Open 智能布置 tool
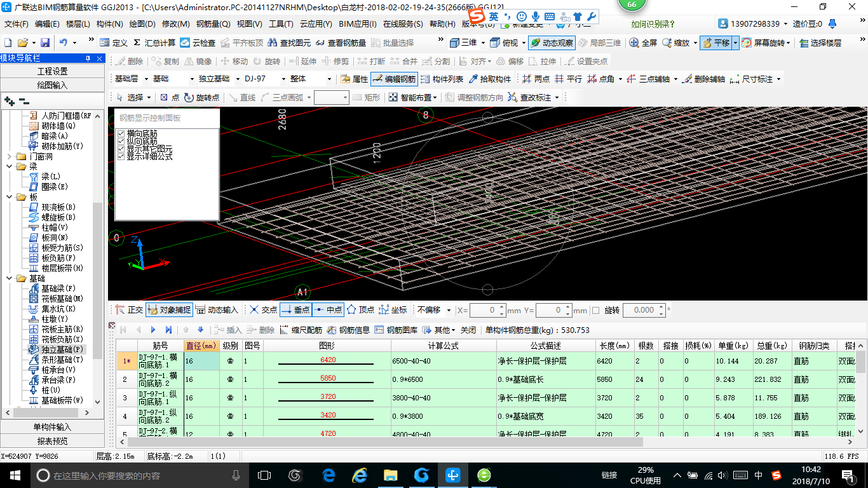Viewport: 868px width, 488px height. [413, 97]
